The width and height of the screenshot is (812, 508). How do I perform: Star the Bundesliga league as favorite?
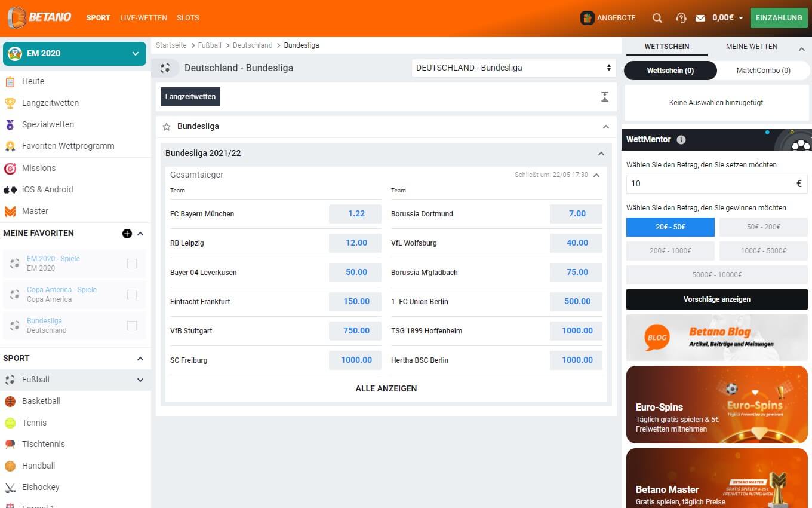pos(167,127)
